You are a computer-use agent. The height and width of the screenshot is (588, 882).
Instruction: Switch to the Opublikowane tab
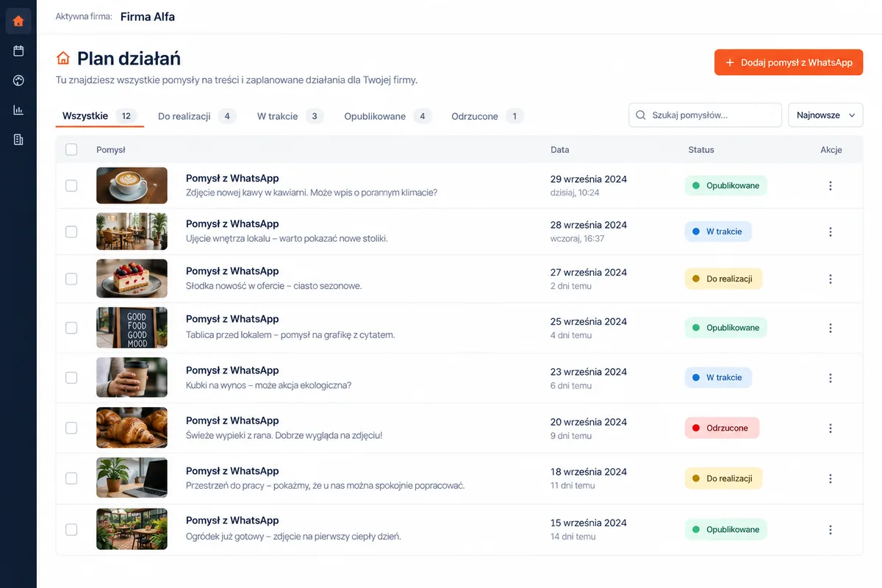(387, 116)
